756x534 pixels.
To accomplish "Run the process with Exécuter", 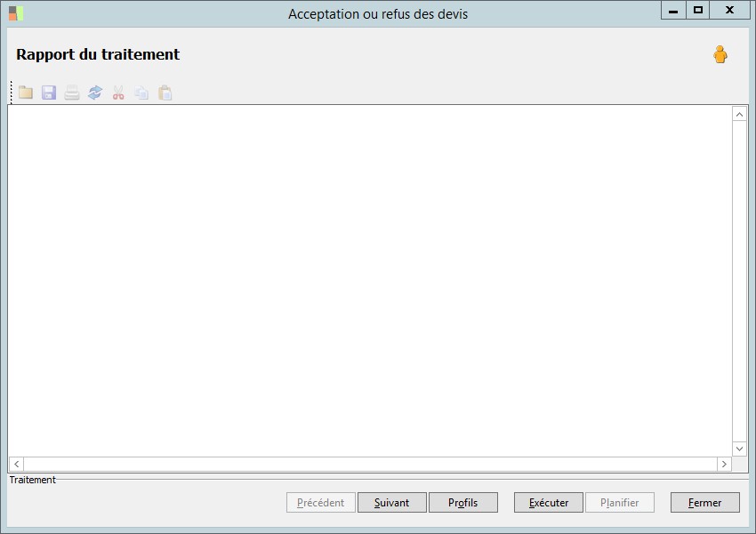I will [549, 503].
